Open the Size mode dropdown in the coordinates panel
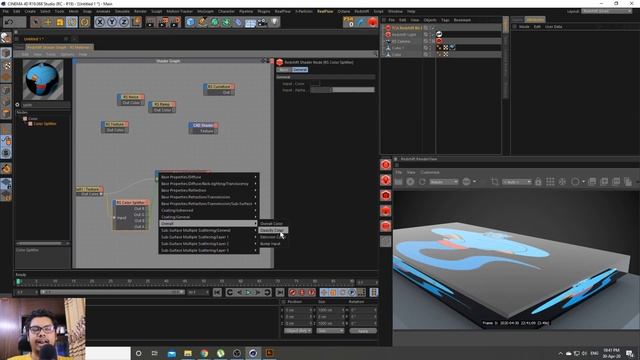This screenshot has width=640, height=360. [330, 331]
